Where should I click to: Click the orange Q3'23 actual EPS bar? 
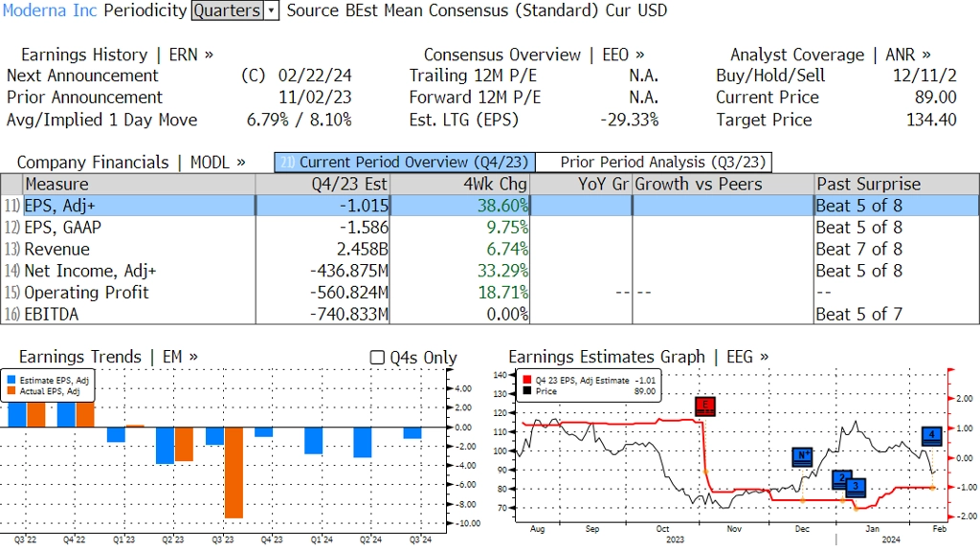tap(234, 472)
